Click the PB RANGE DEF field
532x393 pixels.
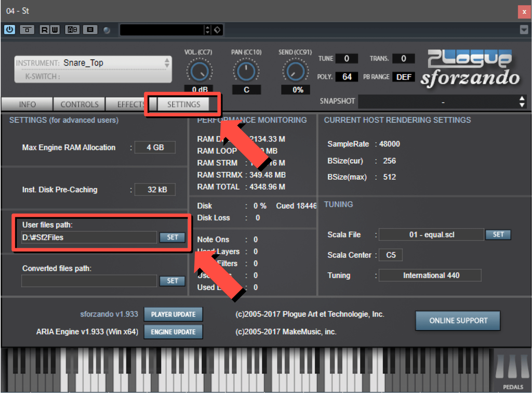coord(403,77)
